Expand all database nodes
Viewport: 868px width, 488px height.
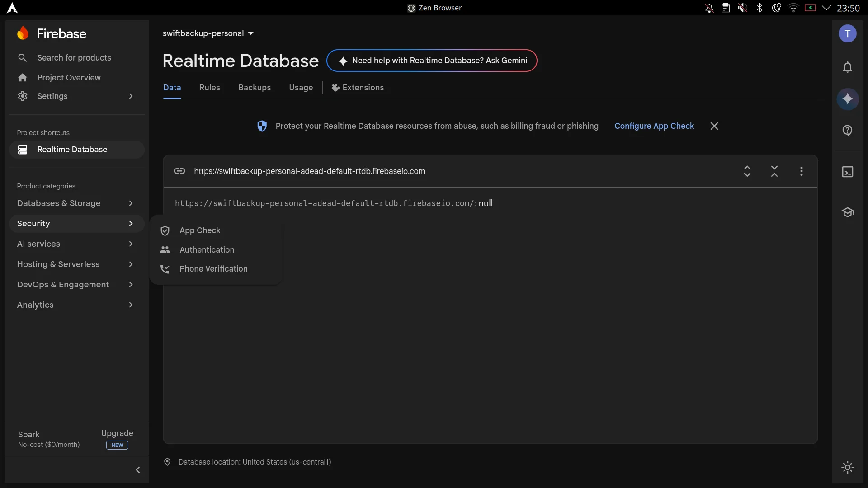[x=747, y=171]
